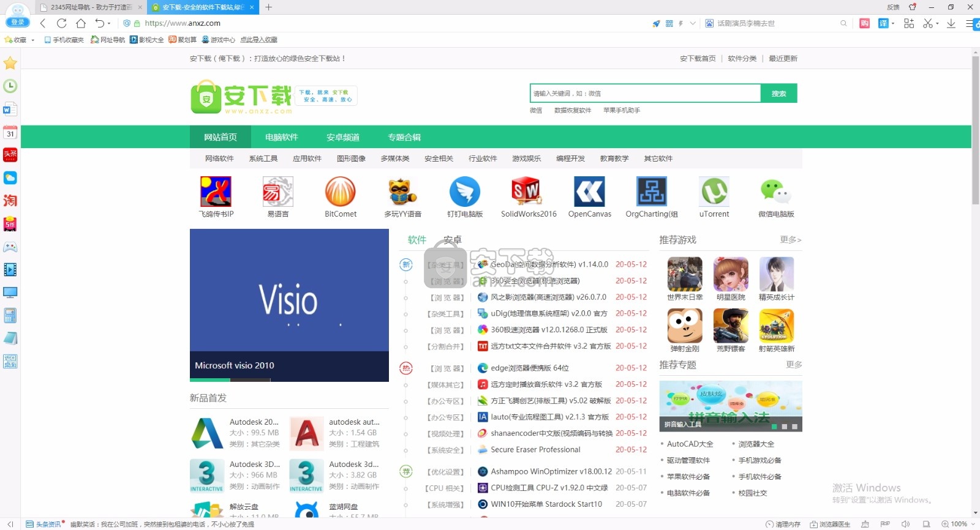Open CPU-Z v1.92.0 中文绿 entry
The image size is (980, 530).
click(x=549, y=488)
